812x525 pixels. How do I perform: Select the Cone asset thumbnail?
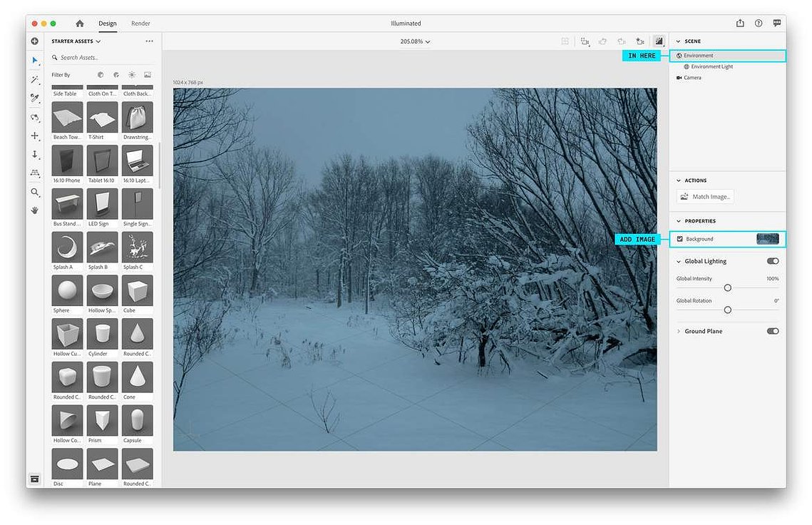(x=137, y=377)
